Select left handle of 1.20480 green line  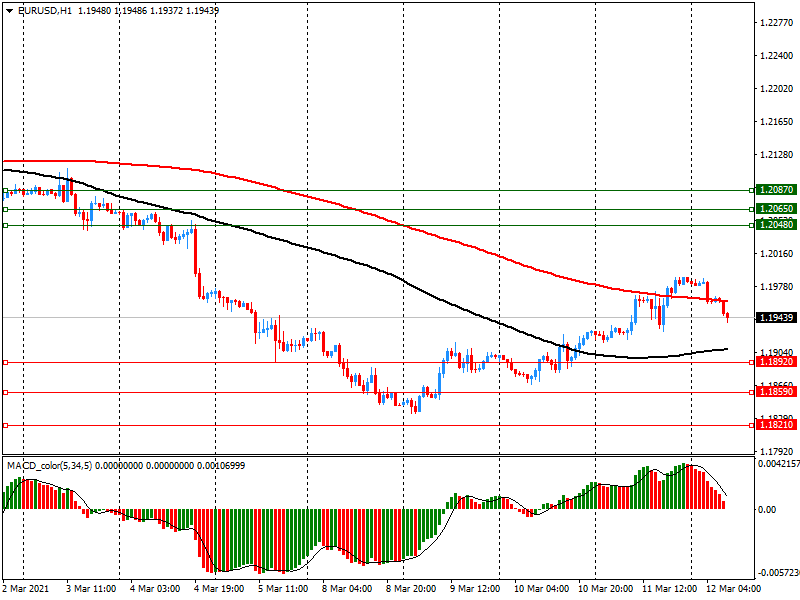pos(6,225)
